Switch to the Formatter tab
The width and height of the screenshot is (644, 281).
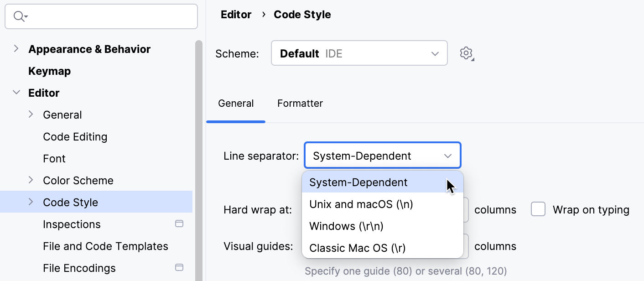[300, 104]
